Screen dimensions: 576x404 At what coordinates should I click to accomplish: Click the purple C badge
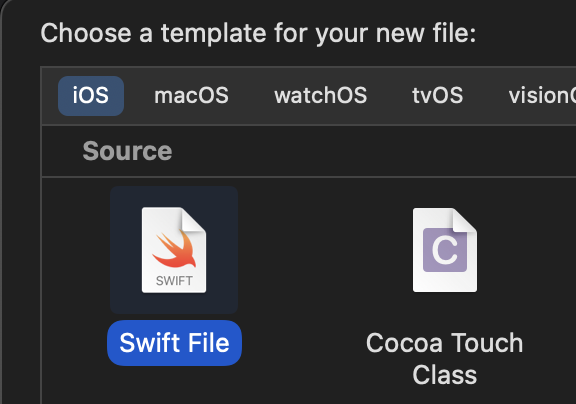[x=445, y=250]
